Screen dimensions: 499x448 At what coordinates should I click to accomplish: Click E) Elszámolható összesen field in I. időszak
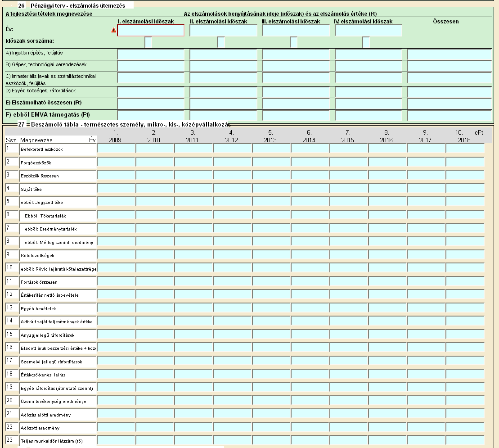pyautogui.click(x=151, y=104)
